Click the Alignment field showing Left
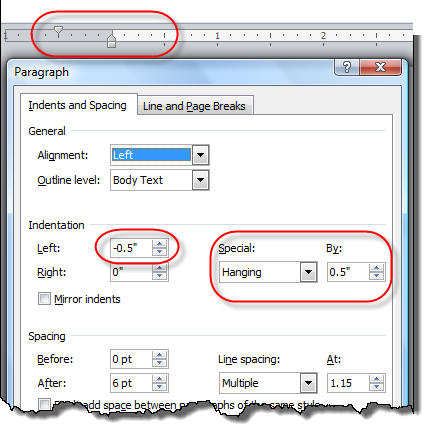This screenshot has height=440, width=429. pyautogui.click(x=151, y=155)
